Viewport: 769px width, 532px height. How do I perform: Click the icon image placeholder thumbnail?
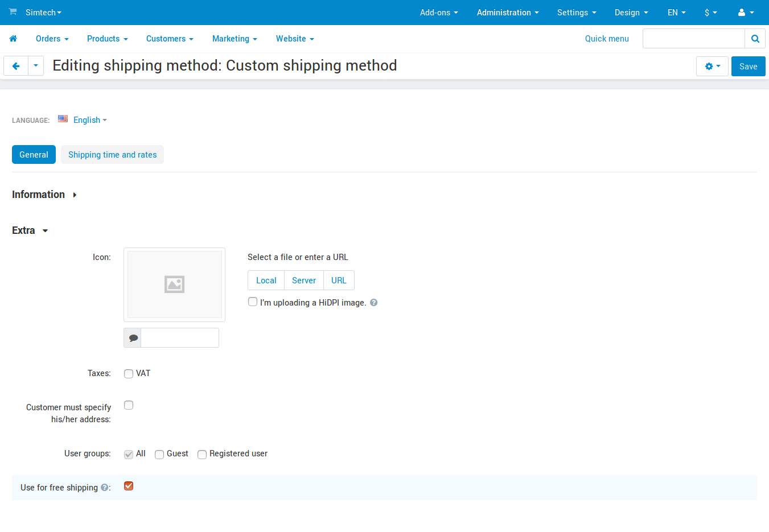(x=174, y=284)
